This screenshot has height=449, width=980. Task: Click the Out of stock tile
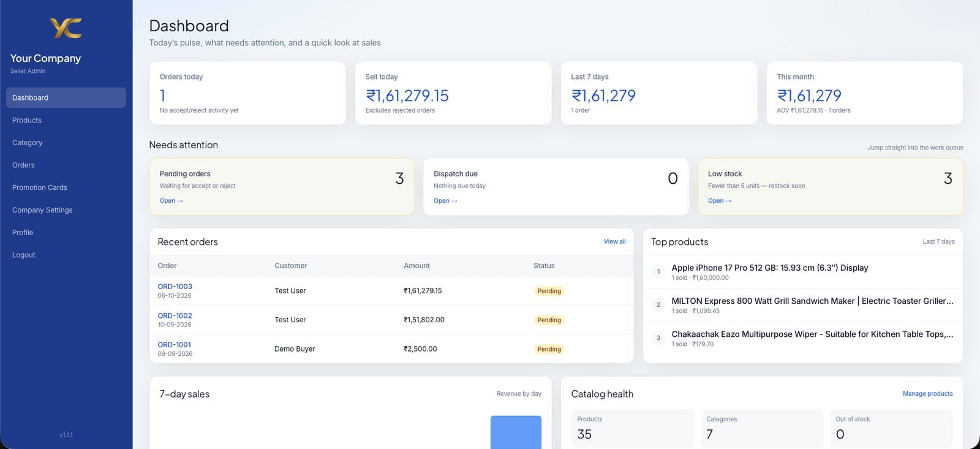coord(891,428)
